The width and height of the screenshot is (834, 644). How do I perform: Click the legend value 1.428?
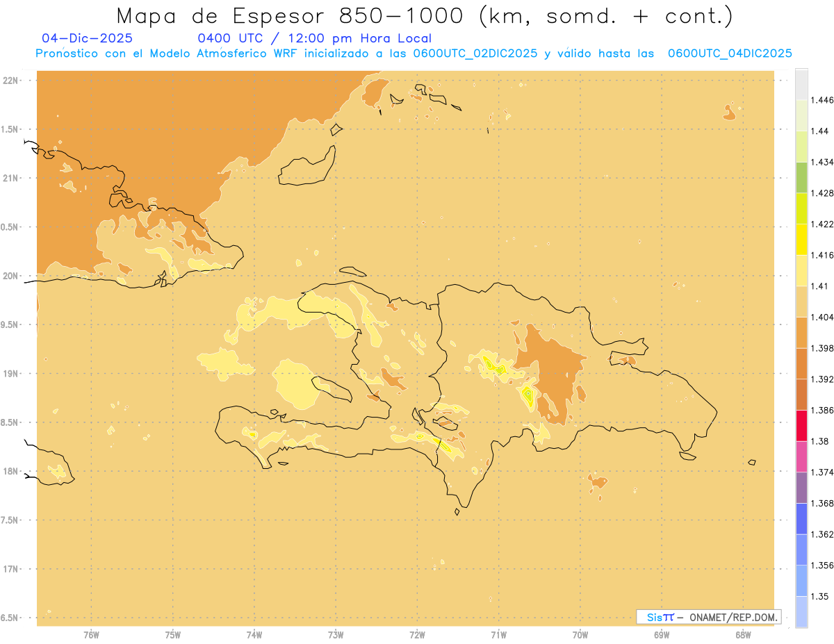point(822,193)
